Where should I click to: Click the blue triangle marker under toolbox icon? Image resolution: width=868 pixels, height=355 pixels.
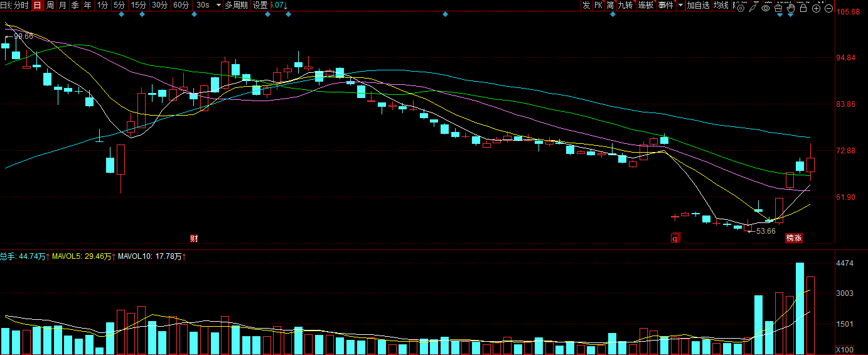pyautogui.click(x=780, y=15)
